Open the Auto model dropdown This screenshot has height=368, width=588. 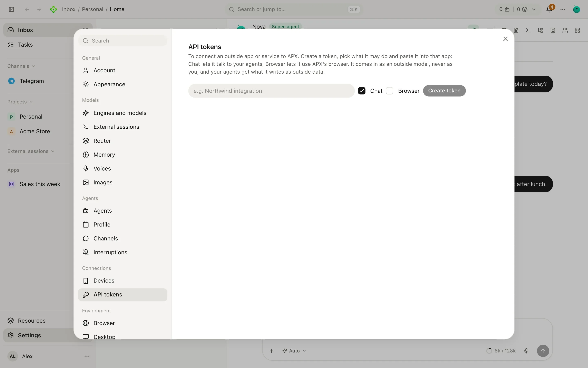click(x=294, y=351)
